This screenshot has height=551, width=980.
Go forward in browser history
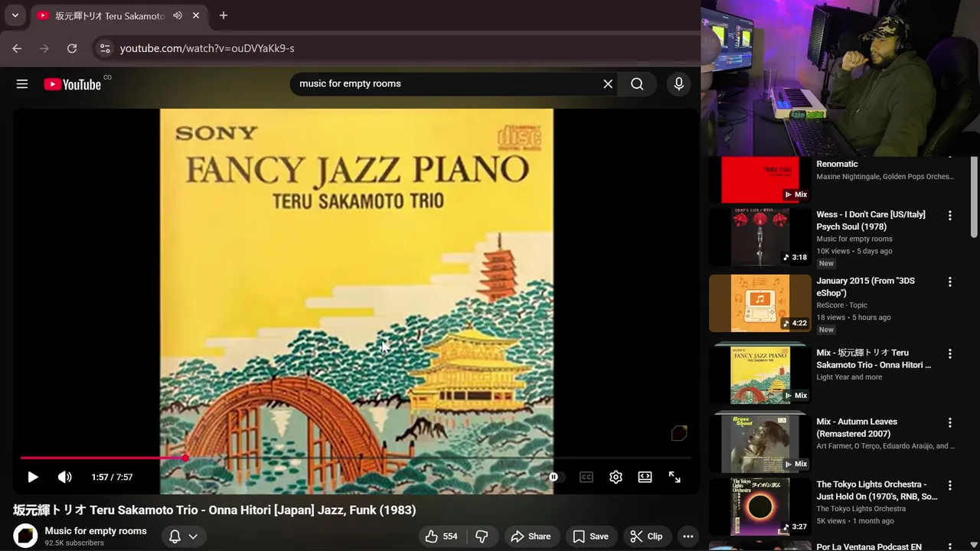(x=44, y=48)
